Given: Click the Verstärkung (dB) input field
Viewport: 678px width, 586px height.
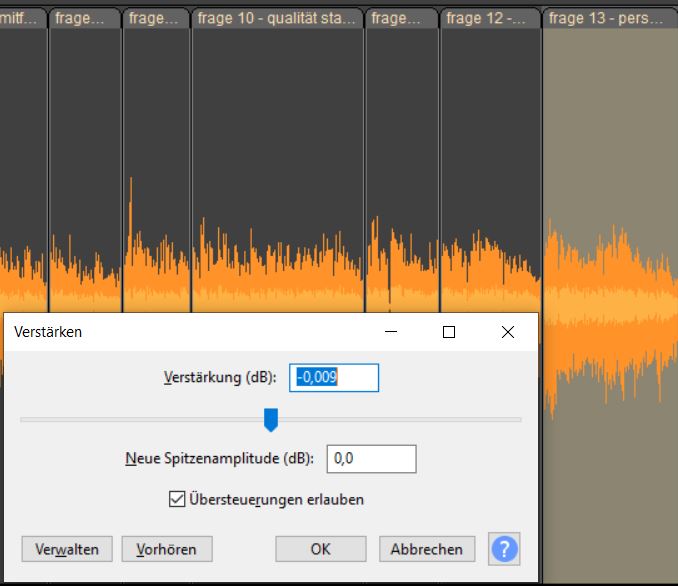Looking at the screenshot, I should click(x=334, y=378).
